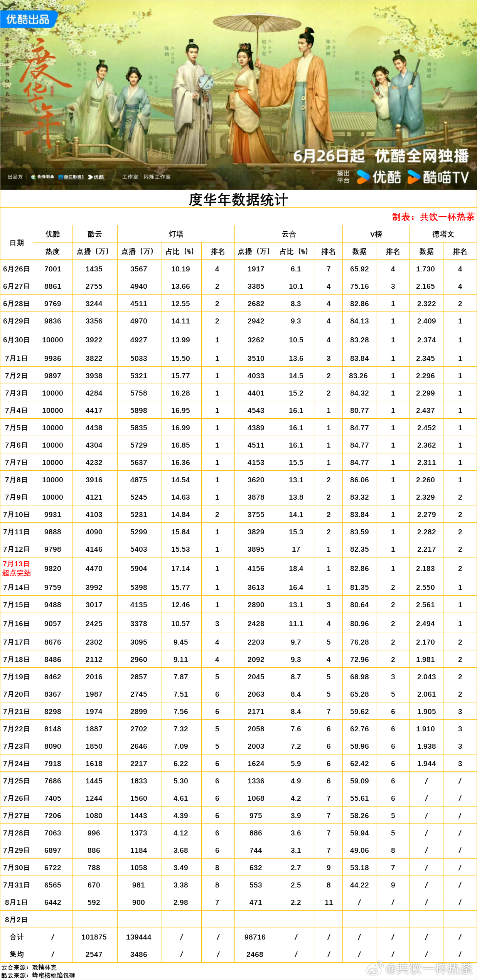
Task: Click the 优酷出品 badge on the poster
Action: tap(28, 19)
